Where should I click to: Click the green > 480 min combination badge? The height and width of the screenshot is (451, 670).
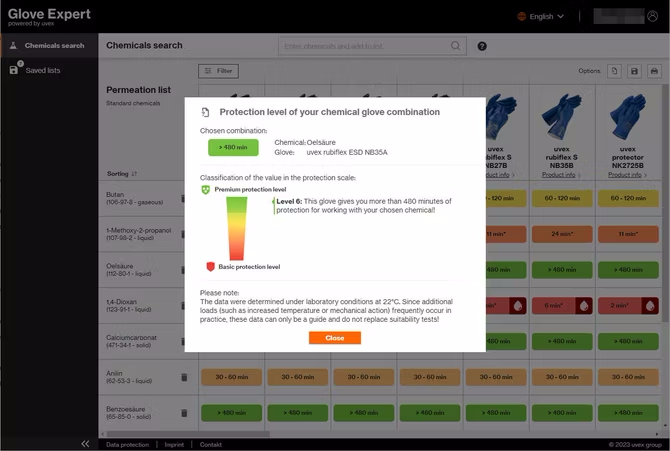(x=233, y=147)
